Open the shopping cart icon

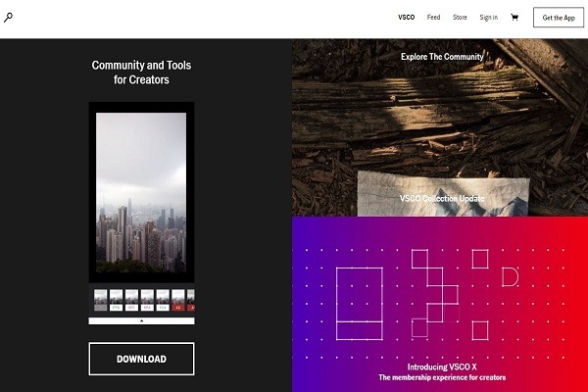tap(514, 18)
